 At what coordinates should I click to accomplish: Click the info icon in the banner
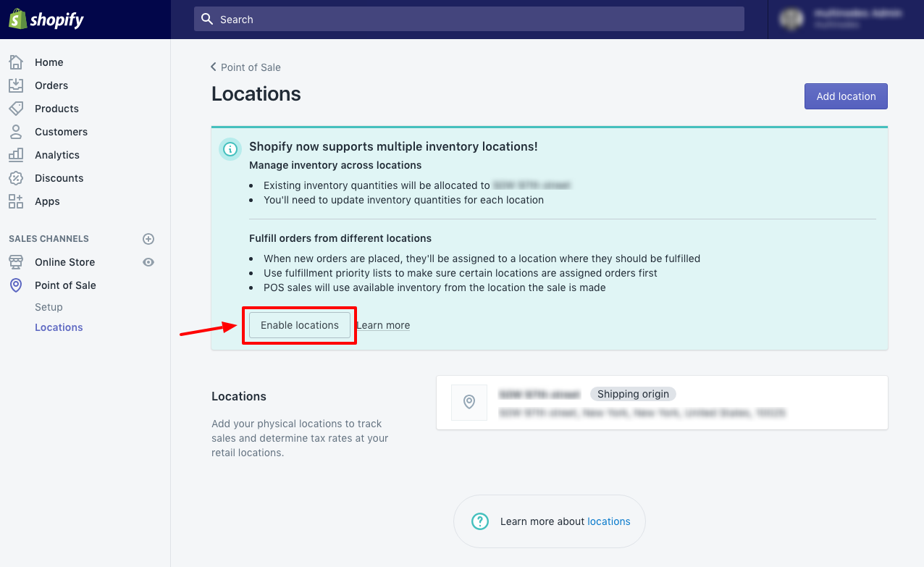230,148
